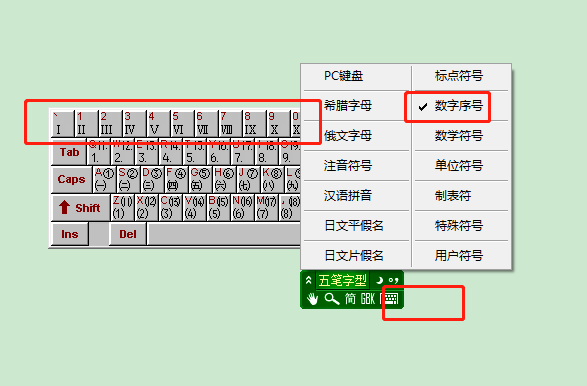Click the 2 key showing Roman III
The height and width of the screenshot is (386, 587).
110,124
